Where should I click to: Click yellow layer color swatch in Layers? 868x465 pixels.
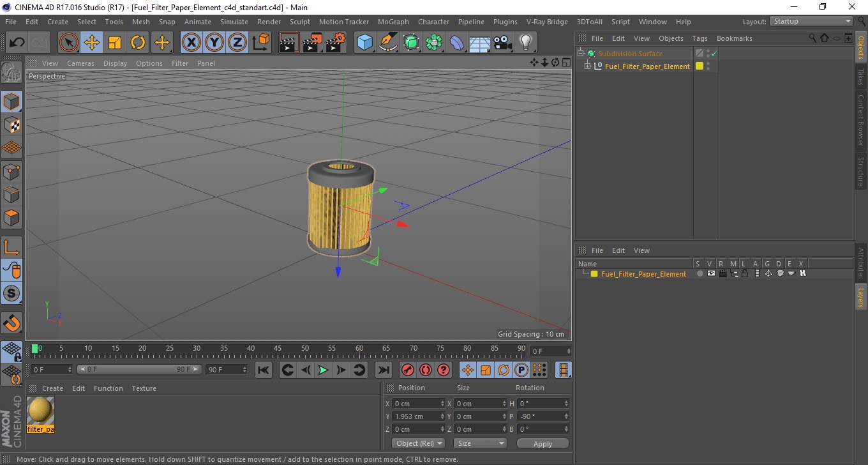(x=594, y=274)
